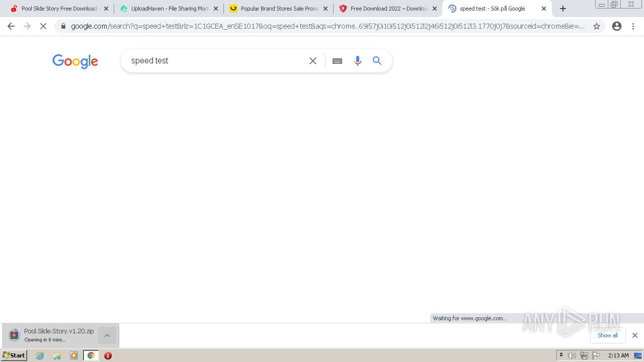Viewport: 644px width, 362px height.
Task: Click the address bar URL
Action: pos(328,26)
